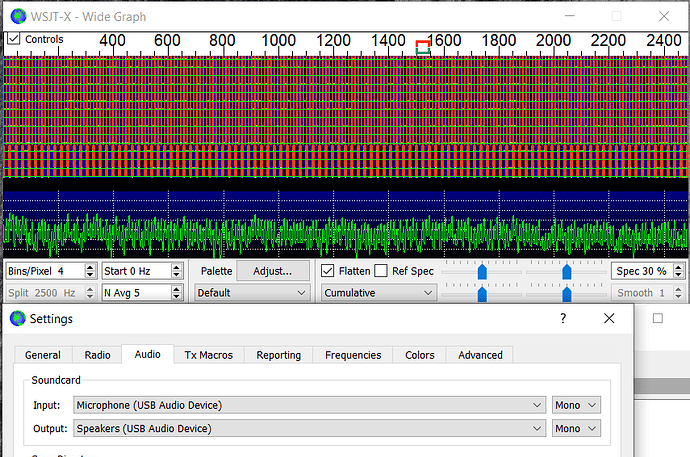The width and height of the screenshot is (690, 457).
Task: Decrease the N Avg value
Action: click(176, 297)
